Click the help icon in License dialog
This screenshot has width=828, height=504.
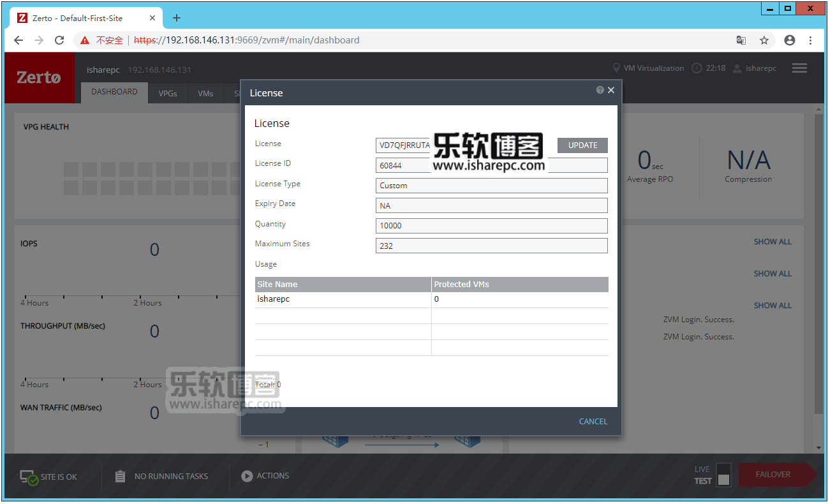pos(600,90)
